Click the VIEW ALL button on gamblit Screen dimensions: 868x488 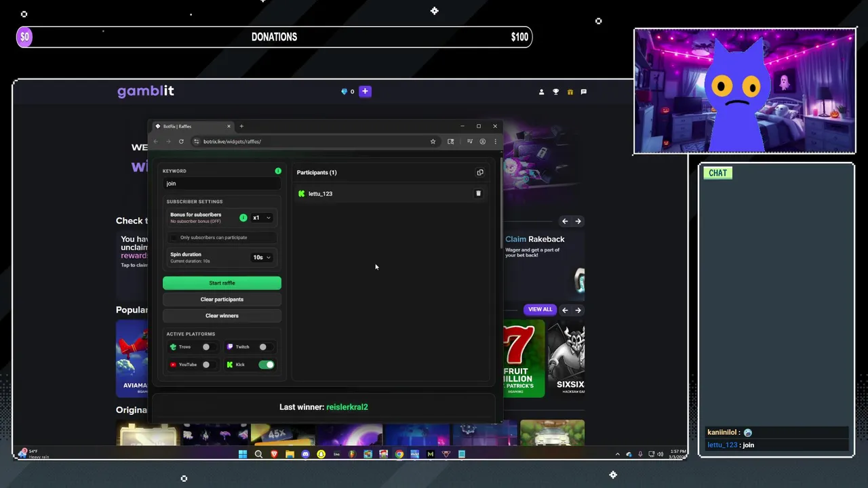540,310
